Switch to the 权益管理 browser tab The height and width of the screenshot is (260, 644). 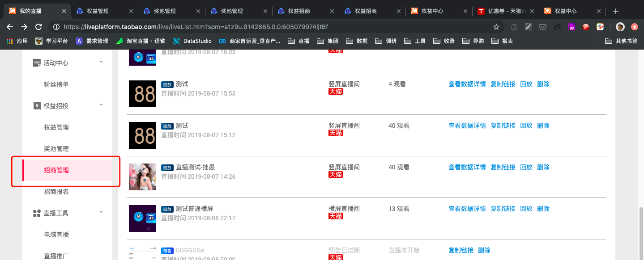tap(105, 11)
